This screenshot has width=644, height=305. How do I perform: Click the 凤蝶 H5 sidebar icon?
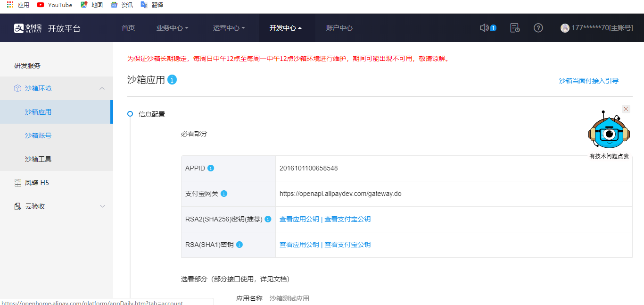coord(18,183)
